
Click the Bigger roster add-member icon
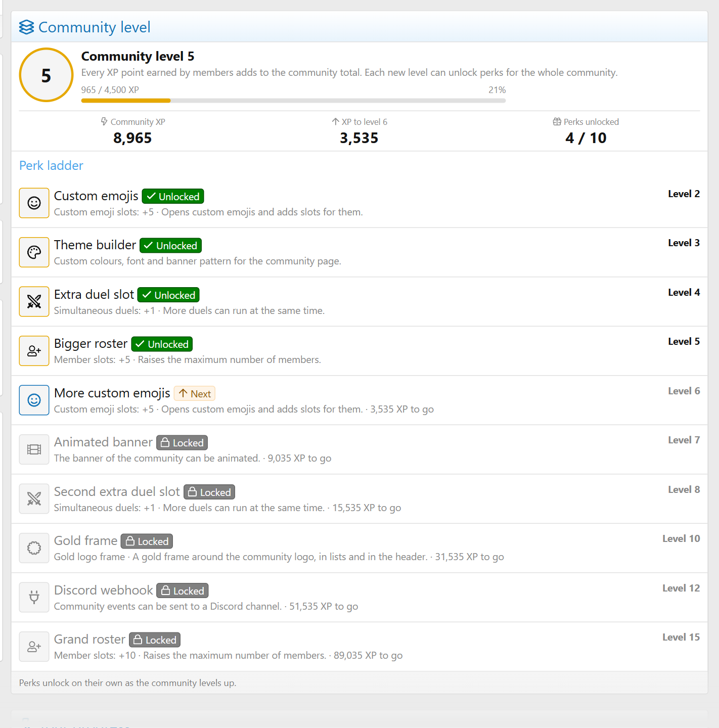34,351
